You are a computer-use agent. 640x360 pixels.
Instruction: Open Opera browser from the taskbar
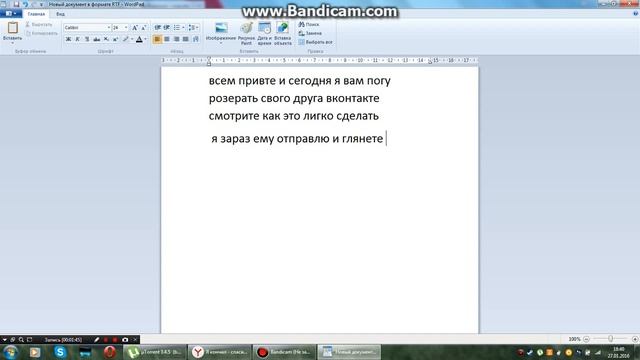(109, 352)
